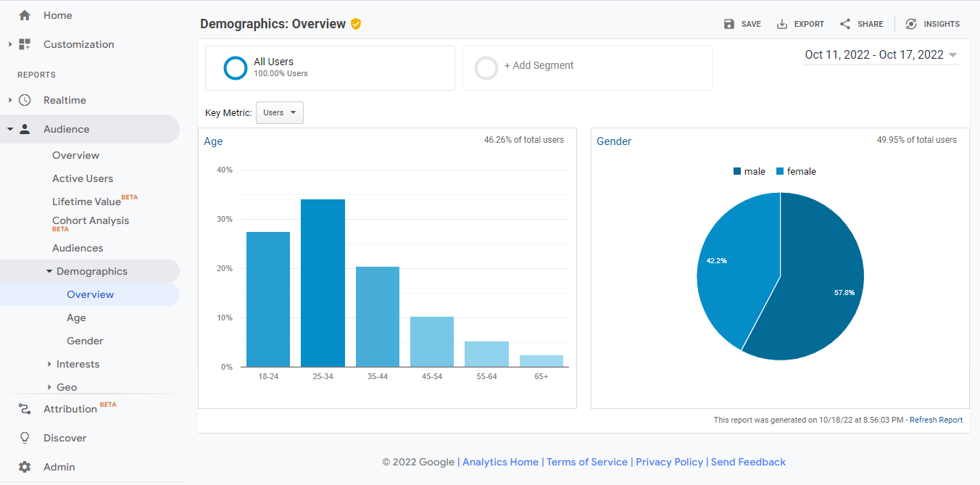This screenshot has height=485, width=980.
Task: Click the verified badge next to Demographics: Overview
Action: click(x=355, y=23)
